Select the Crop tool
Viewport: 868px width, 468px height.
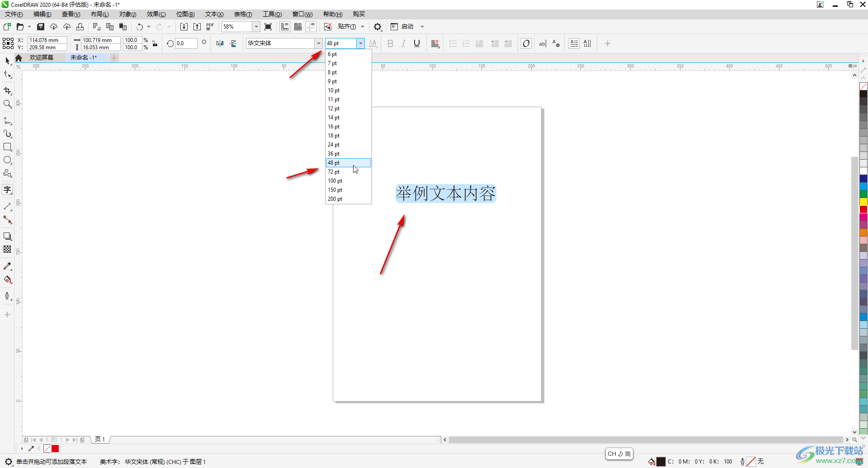pos(7,91)
